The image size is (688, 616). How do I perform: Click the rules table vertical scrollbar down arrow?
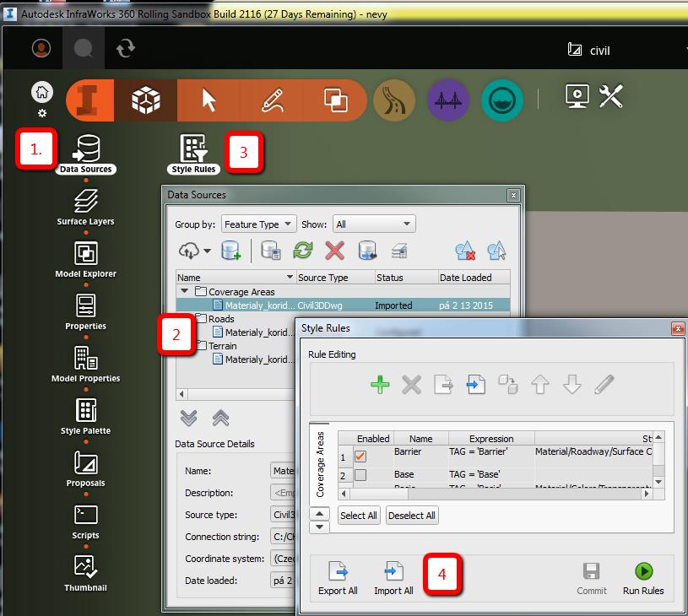(658, 482)
